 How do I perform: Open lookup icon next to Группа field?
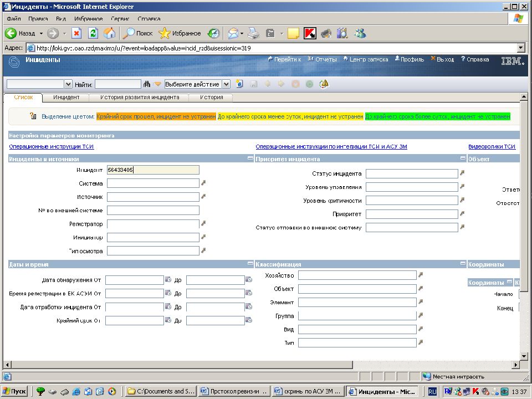click(x=421, y=315)
